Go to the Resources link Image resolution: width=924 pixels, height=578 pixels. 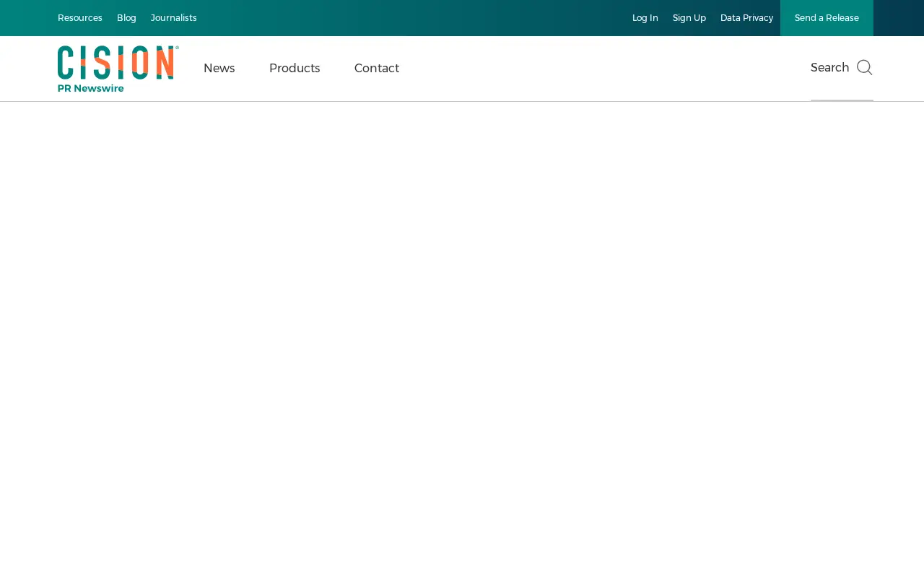tap(80, 18)
